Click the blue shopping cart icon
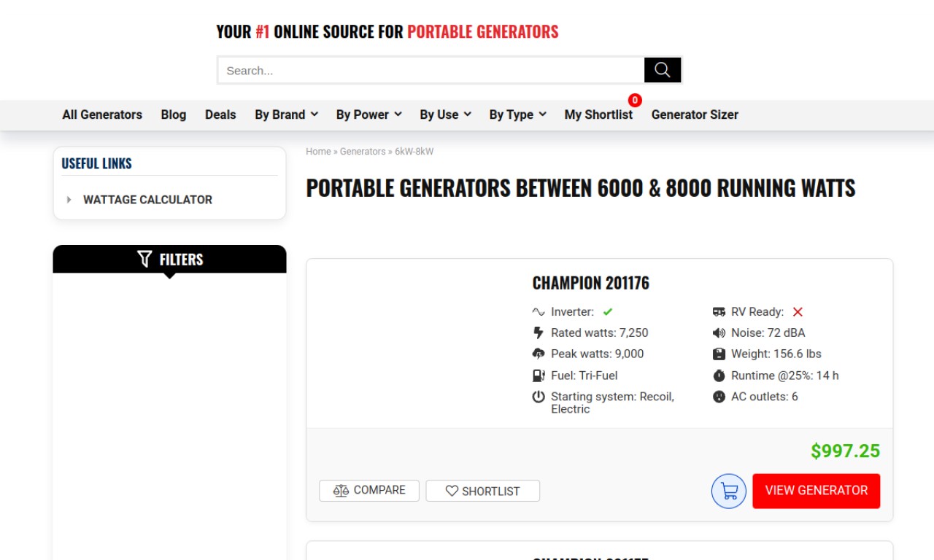The height and width of the screenshot is (560, 934). click(x=729, y=491)
